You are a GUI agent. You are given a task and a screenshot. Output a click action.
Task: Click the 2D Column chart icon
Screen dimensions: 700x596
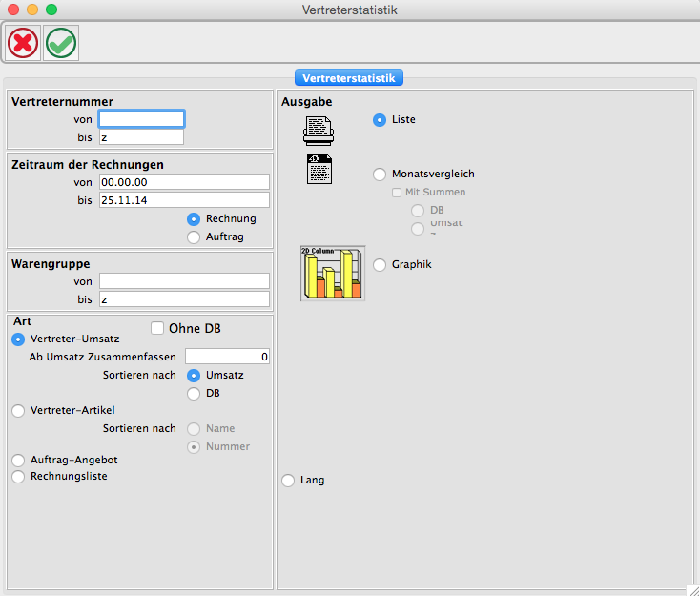tap(332, 273)
